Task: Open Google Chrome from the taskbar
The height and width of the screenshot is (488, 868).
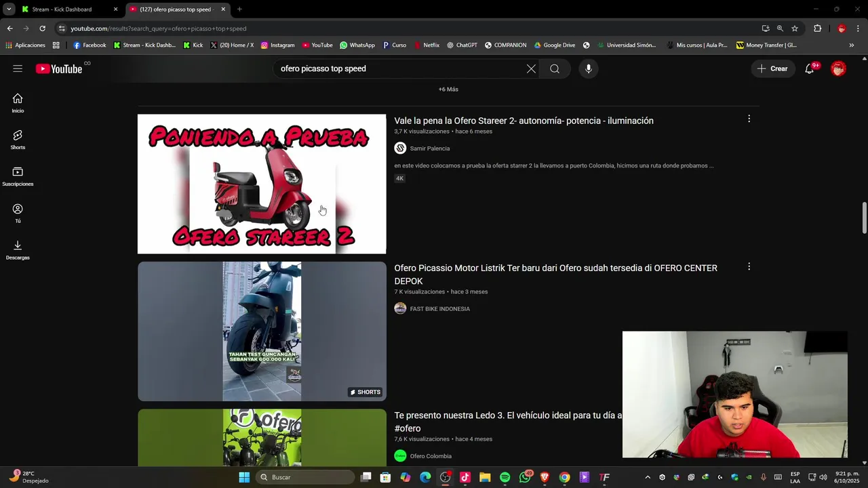Action: click(x=564, y=477)
